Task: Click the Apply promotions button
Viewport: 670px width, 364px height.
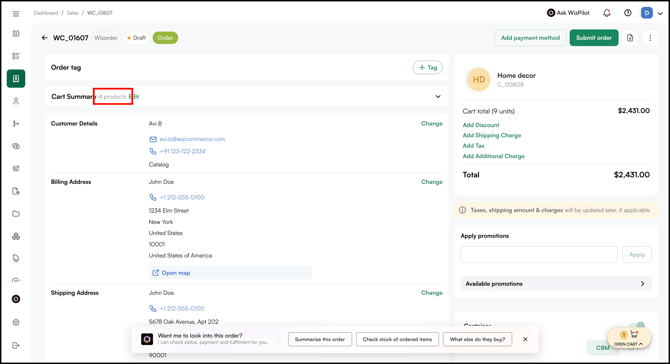Action: pos(637,255)
